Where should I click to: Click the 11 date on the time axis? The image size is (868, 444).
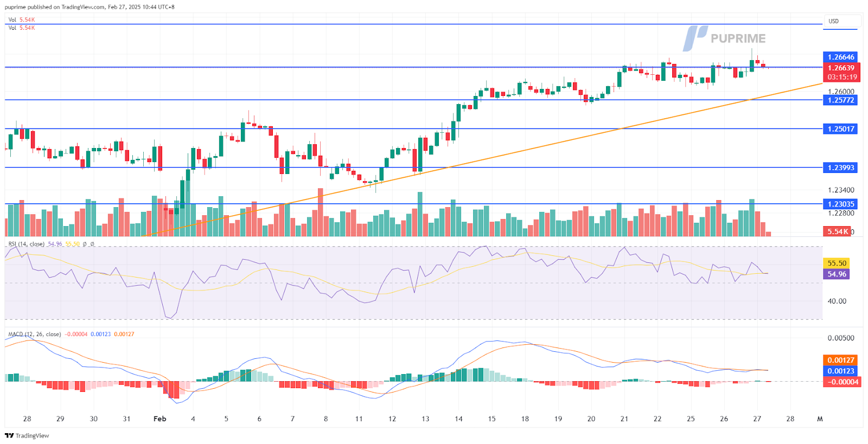(359, 419)
